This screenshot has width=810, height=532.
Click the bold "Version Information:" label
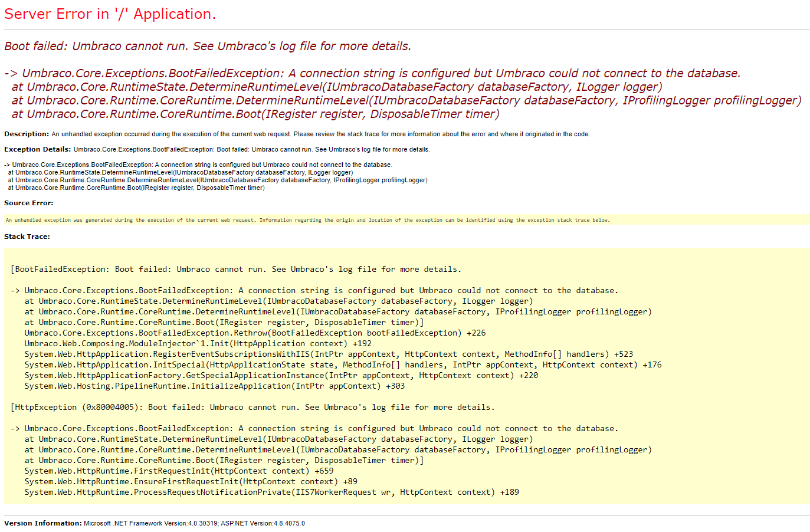pyautogui.click(x=43, y=523)
